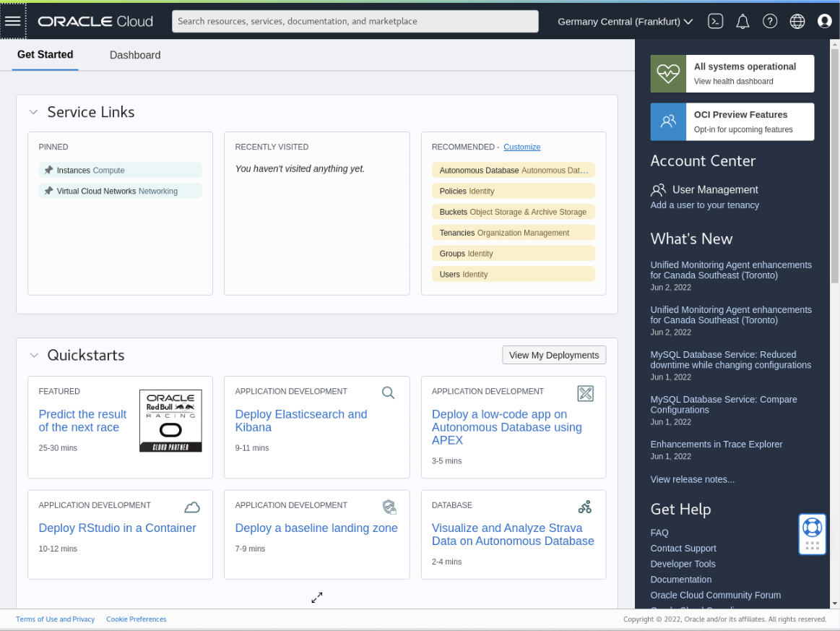Image resolution: width=840 pixels, height=631 pixels.
Task: Open Policies Identity recommended link
Action: pos(514,191)
